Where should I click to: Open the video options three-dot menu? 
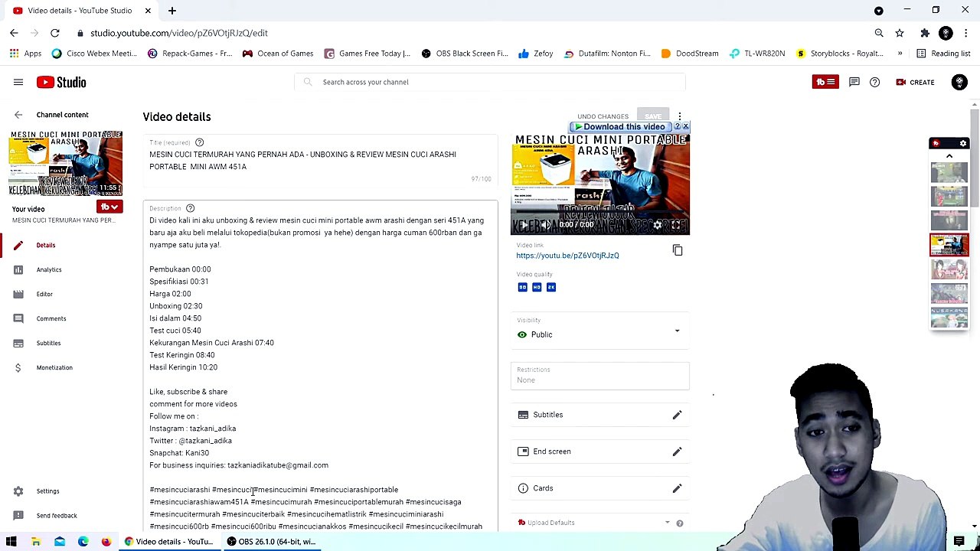click(x=679, y=116)
